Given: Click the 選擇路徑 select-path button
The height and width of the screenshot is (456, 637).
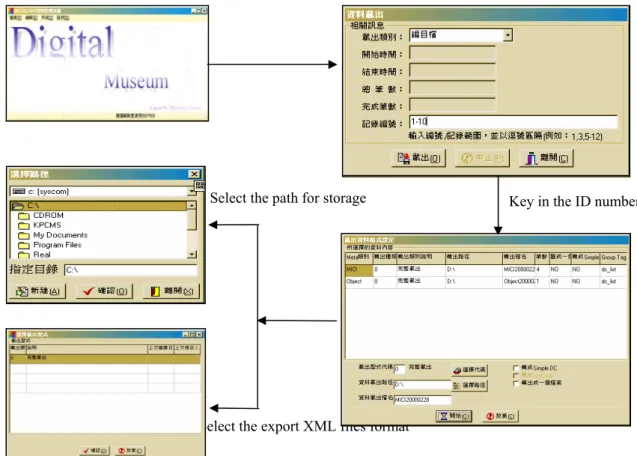Looking at the screenshot, I should point(470,385).
